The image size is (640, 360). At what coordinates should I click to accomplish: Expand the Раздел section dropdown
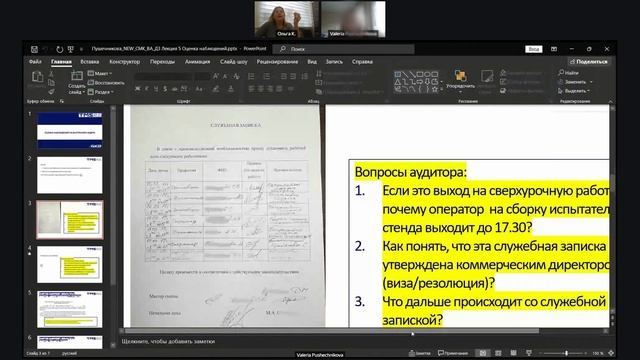coord(100,92)
